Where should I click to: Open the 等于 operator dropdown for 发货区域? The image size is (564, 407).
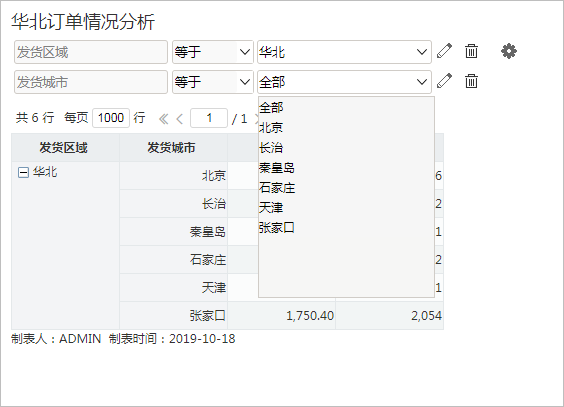pyautogui.click(x=213, y=52)
